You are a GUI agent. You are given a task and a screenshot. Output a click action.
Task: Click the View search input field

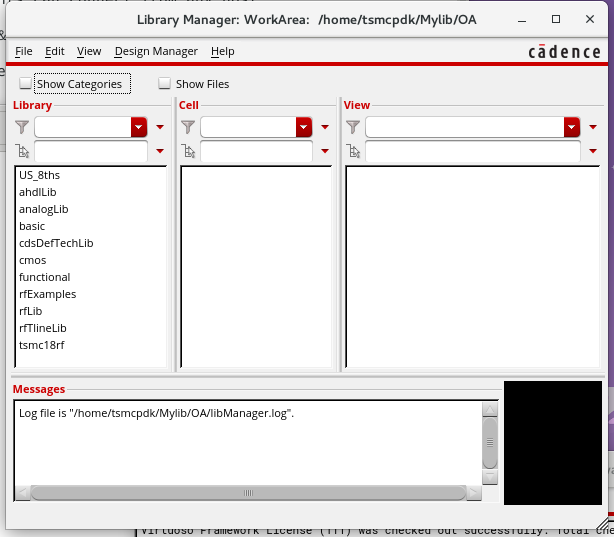473,151
